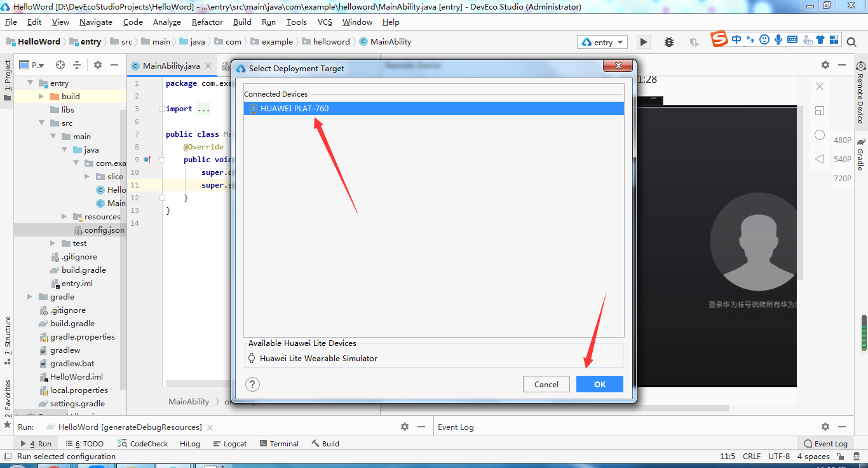Expand the build folder

41,97
